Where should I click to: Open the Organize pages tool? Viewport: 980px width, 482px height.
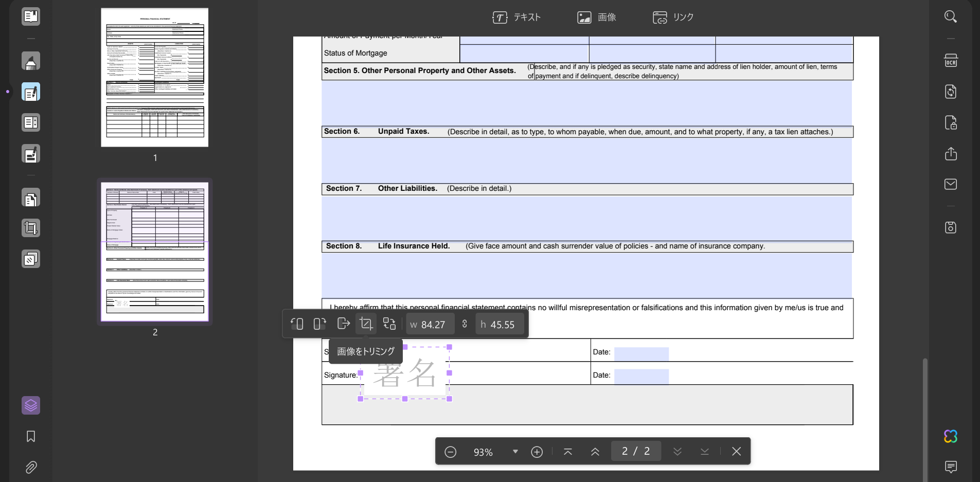pos(31,198)
